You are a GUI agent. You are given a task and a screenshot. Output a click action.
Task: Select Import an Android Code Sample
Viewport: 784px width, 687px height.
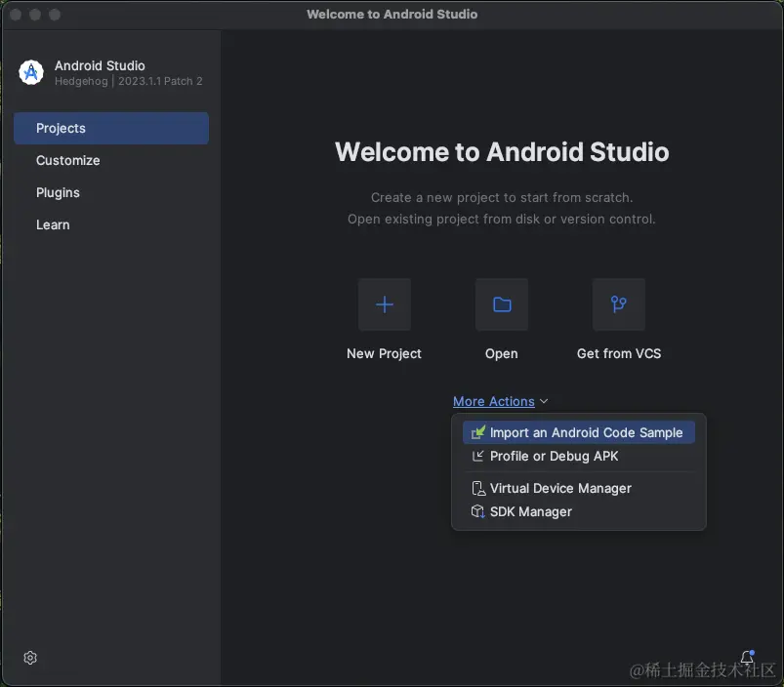[586, 432]
